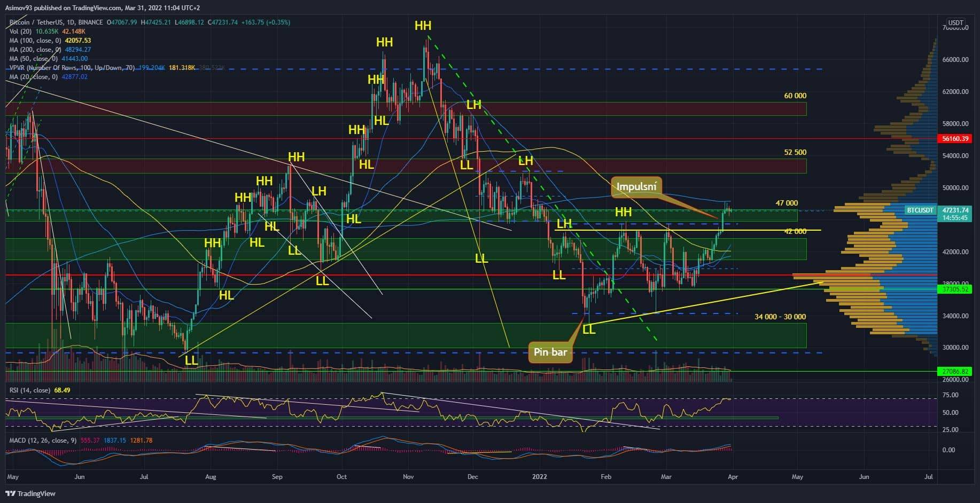Click the 52 500 zone label
The image size is (980, 503).
click(795, 152)
